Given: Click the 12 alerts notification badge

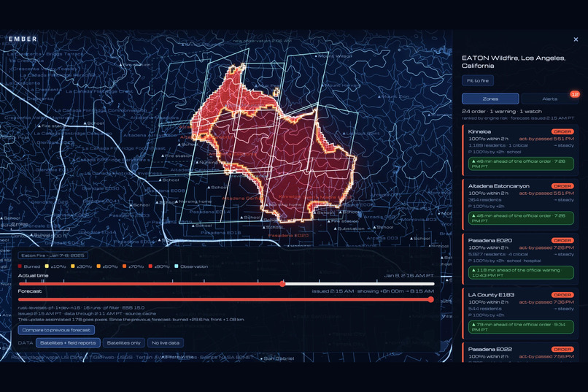Looking at the screenshot, I should tap(575, 94).
